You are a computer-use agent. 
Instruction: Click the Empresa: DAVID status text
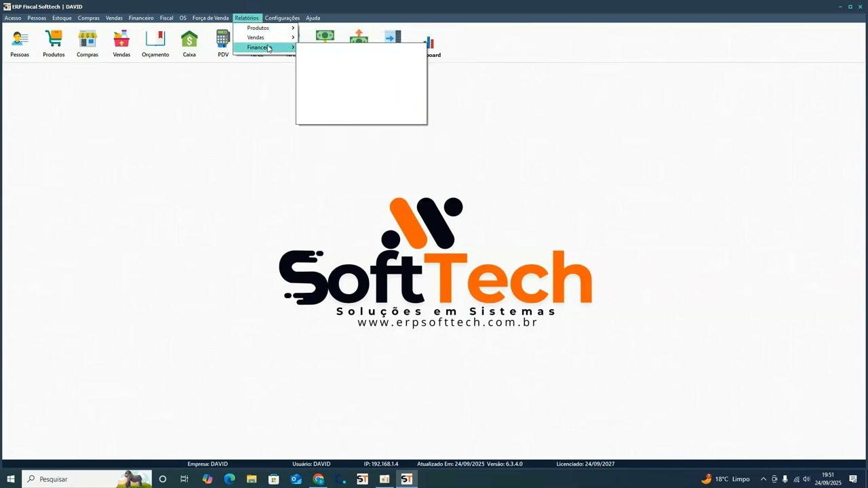pos(208,464)
